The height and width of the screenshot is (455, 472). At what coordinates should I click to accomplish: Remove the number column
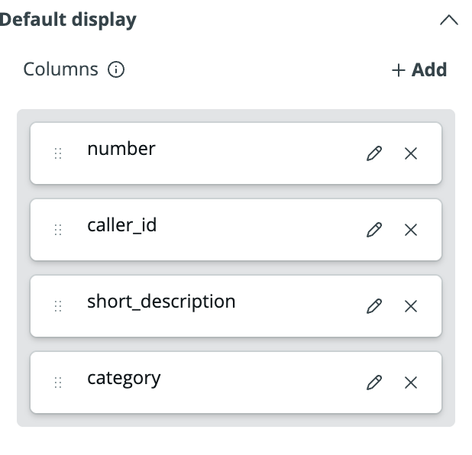411,153
